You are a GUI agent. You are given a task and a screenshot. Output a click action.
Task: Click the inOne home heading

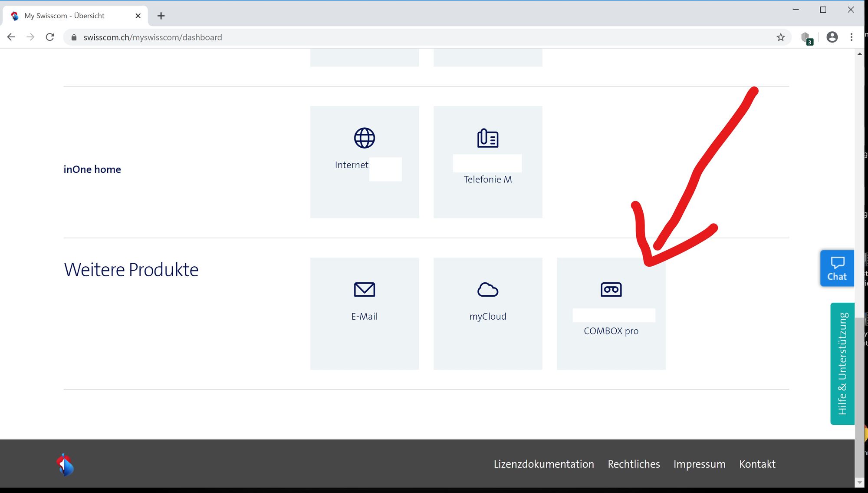click(92, 169)
